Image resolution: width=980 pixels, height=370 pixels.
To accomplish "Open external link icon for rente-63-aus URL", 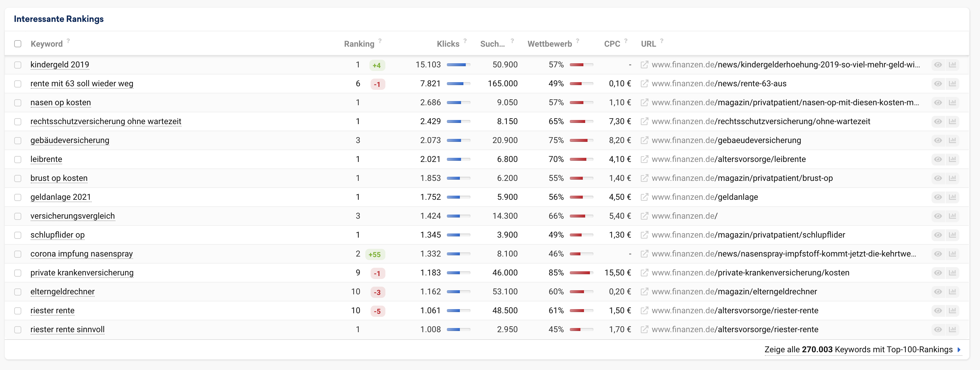I will [x=644, y=84].
